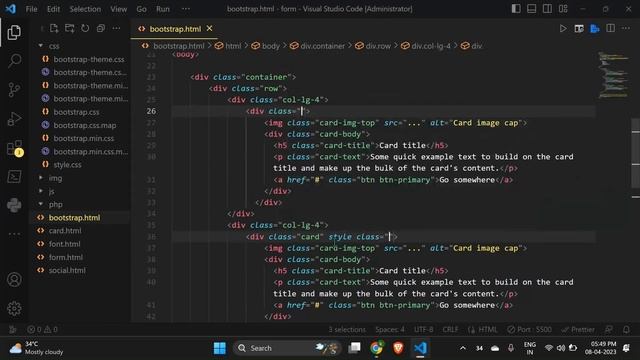
Task: Open the Accounts menu
Action: (x=14, y=280)
